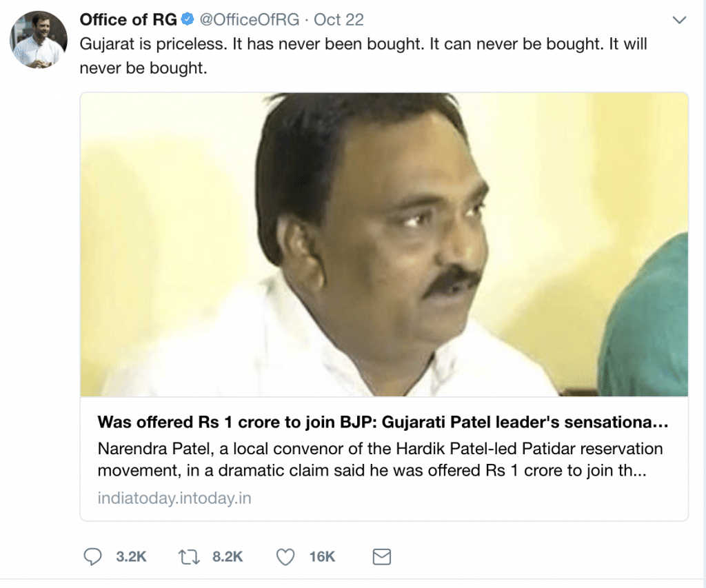Viewport: 706px width, 588px height.
Task: Open the direct message envelope icon
Action: pyautogui.click(x=381, y=556)
